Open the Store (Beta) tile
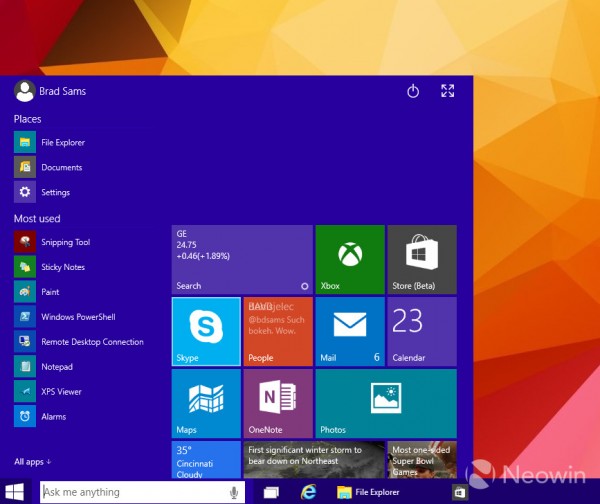 coord(421,259)
